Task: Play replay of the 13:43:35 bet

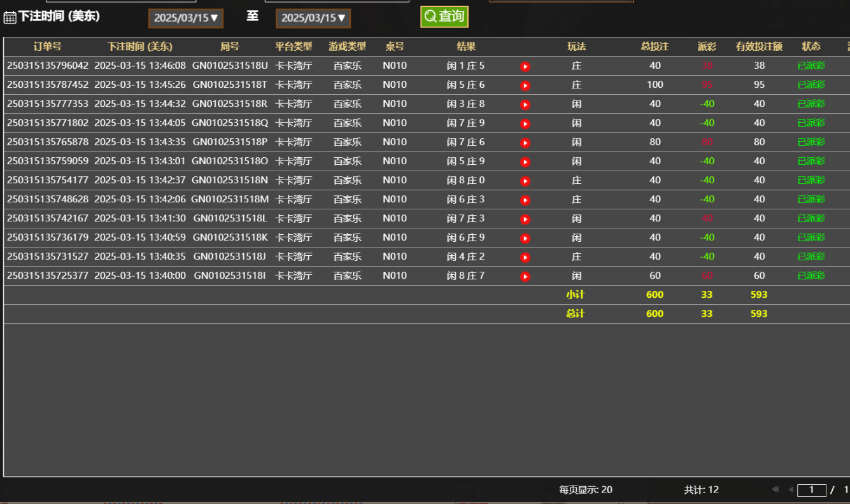Action: [525, 143]
